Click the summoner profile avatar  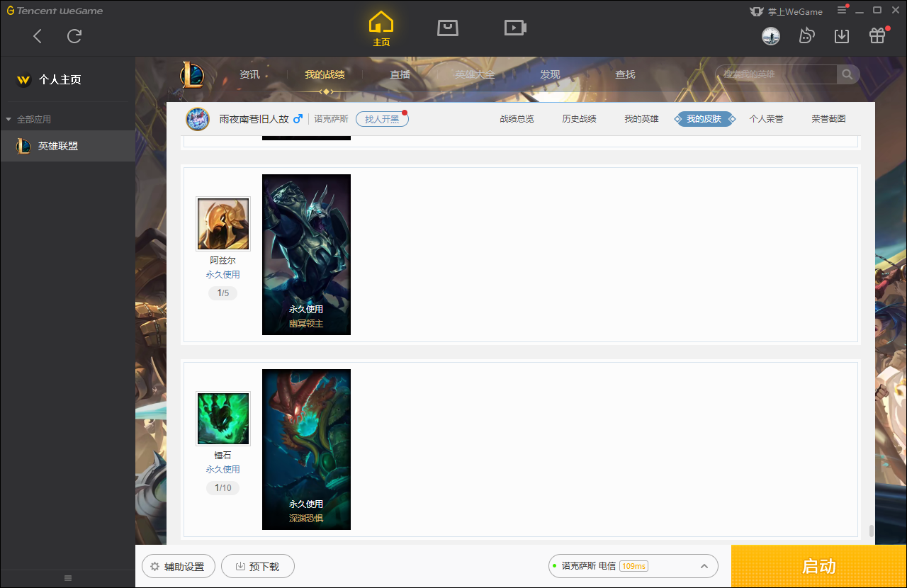coord(198,119)
